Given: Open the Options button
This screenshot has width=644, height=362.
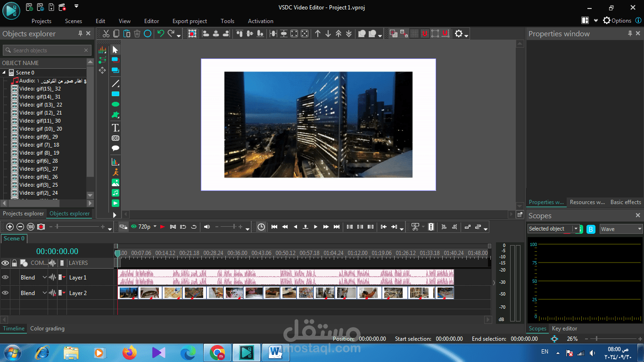Looking at the screenshot, I should [x=617, y=21].
